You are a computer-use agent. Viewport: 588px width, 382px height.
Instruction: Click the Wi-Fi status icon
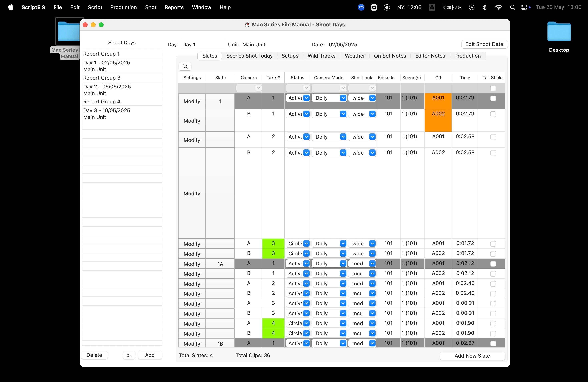tap(499, 7)
